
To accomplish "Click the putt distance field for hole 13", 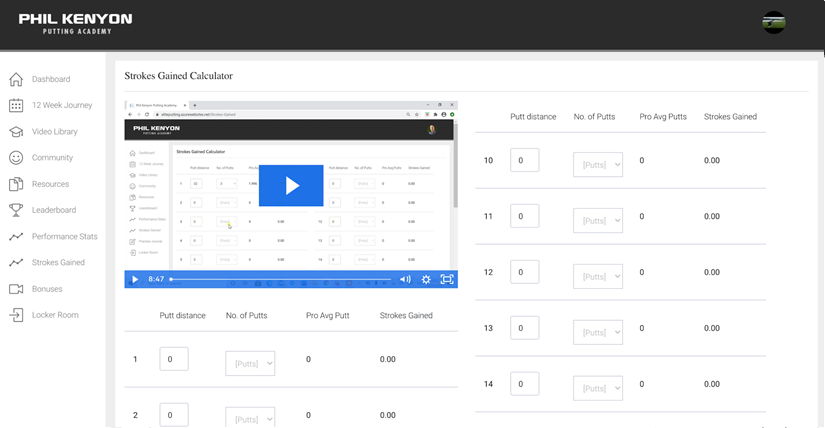I will (x=525, y=327).
